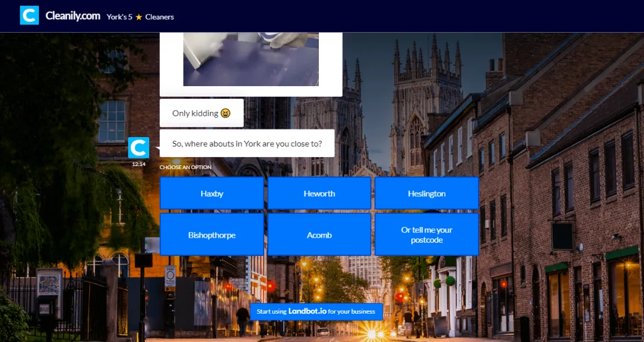Viewport: 644px width, 342px height.
Task: Pick the Acomb option
Action: 319,235
